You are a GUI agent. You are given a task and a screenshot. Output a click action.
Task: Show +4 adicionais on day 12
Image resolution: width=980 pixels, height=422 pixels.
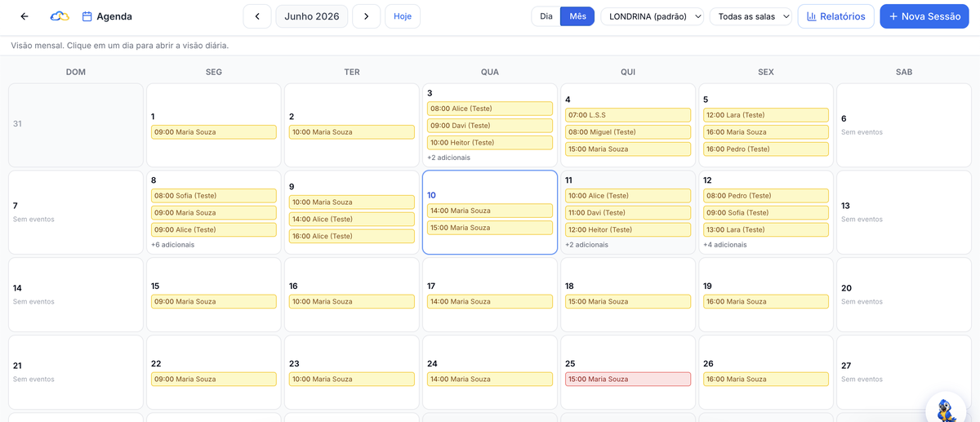(x=724, y=245)
